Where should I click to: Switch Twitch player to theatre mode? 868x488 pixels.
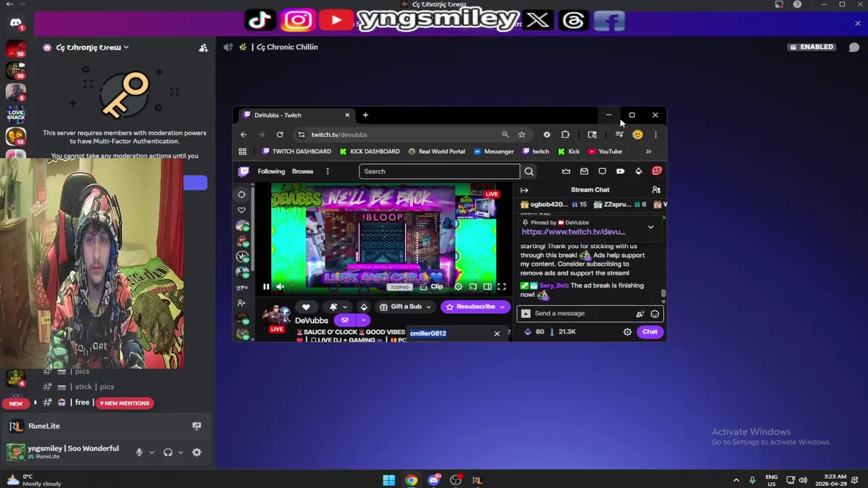(488, 287)
